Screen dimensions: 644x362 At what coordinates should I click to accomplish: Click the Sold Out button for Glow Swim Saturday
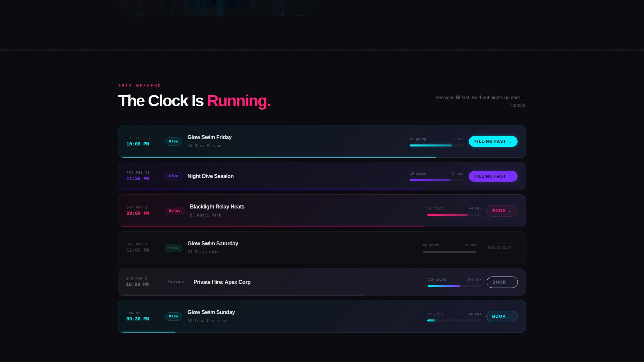(x=499, y=248)
